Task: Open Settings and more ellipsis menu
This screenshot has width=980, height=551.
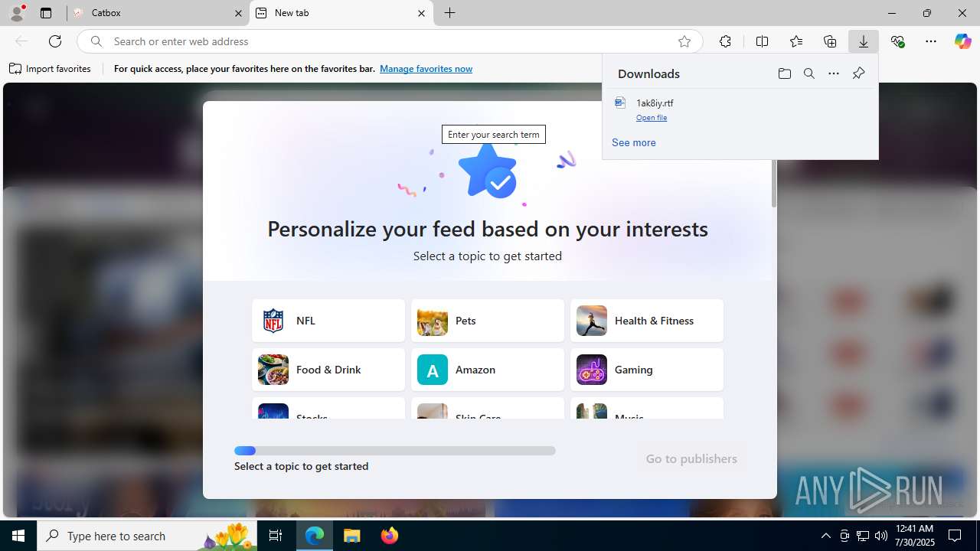Action: (x=931, y=41)
